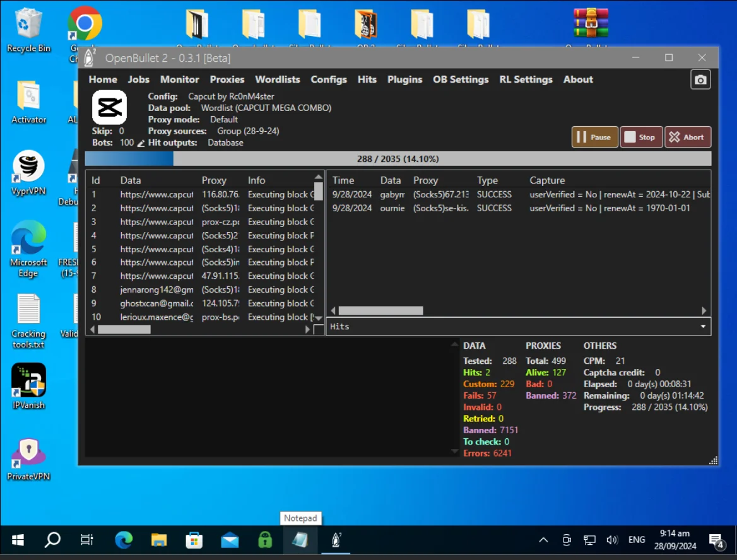Select the hit row for ournie
This screenshot has width=737, height=560.
(x=519, y=208)
